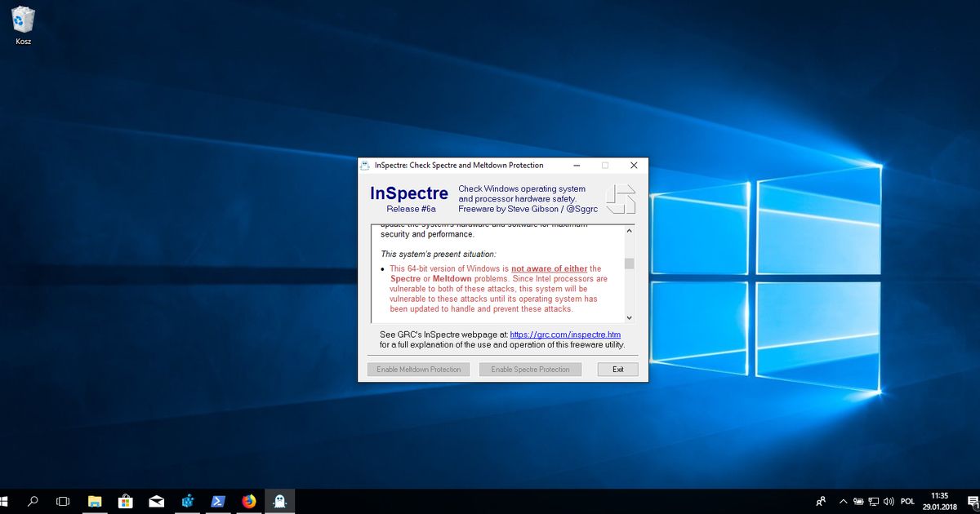Open the grc.com/inspectre.htm link
Image resolution: width=980 pixels, height=514 pixels.
click(563, 335)
